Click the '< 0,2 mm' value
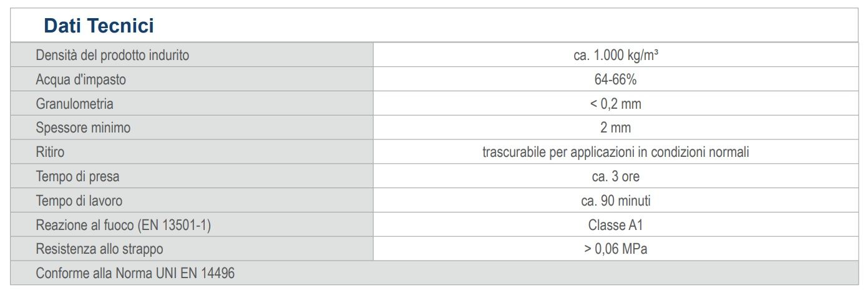Image resolution: width=868 pixels, height=295 pixels. pyautogui.click(x=615, y=104)
